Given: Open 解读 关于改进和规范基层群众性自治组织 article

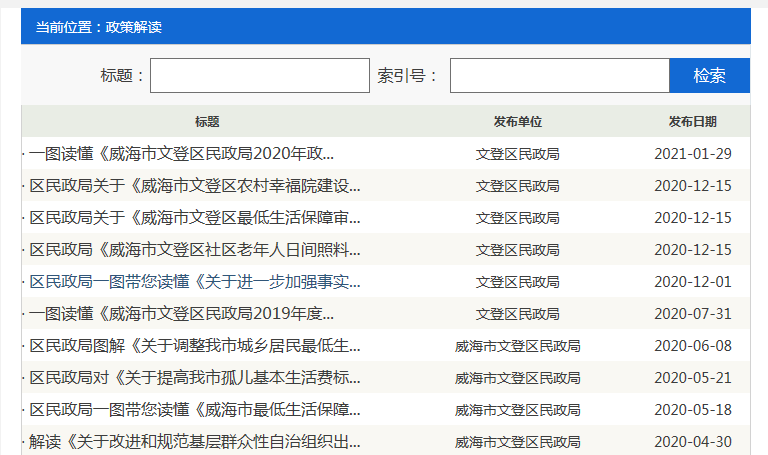Looking at the screenshot, I should [x=195, y=442].
